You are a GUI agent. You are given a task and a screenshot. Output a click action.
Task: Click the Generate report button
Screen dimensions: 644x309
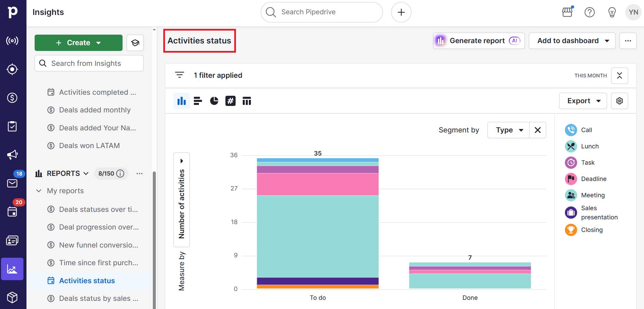tap(477, 40)
